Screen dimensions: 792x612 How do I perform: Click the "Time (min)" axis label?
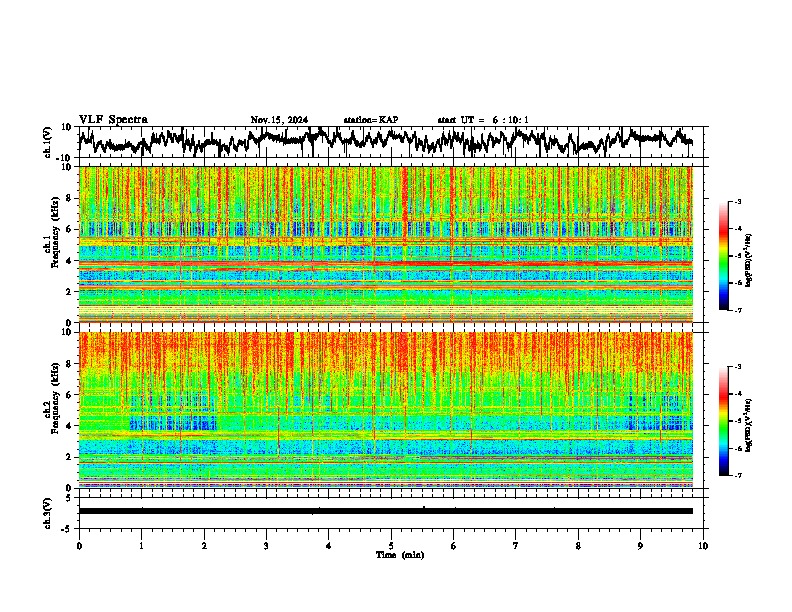coord(400,555)
